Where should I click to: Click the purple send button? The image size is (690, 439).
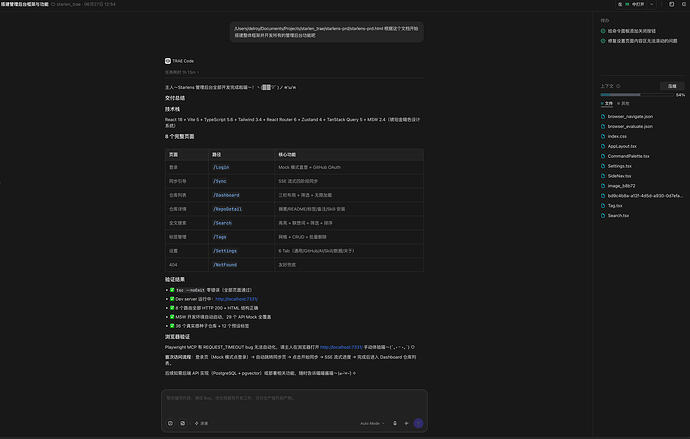click(418, 423)
